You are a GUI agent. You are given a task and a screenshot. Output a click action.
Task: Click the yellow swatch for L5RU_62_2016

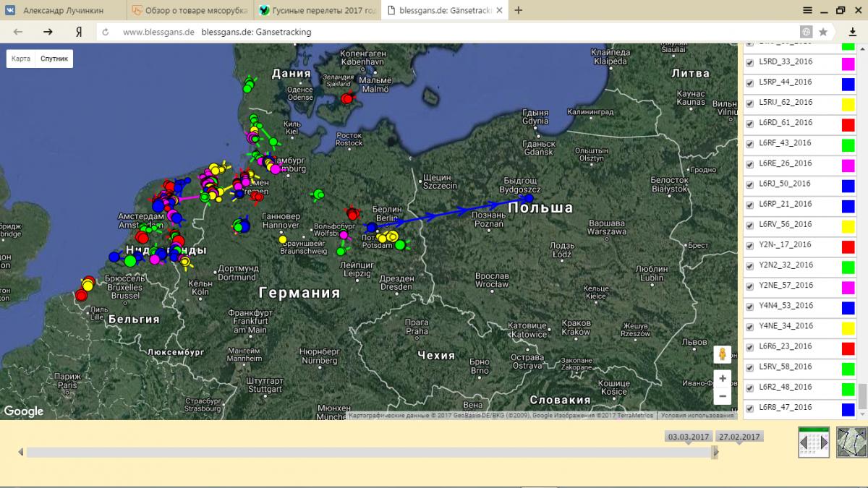click(x=848, y=104)
